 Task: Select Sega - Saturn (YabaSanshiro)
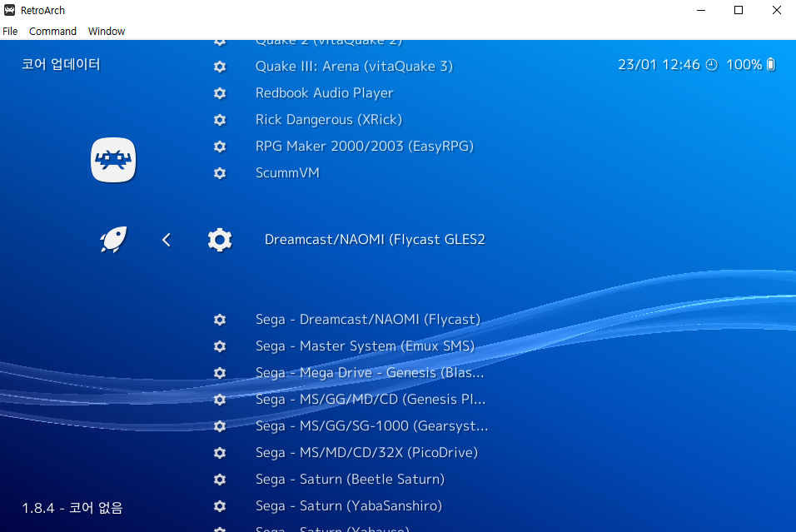(x=349, y=506)
